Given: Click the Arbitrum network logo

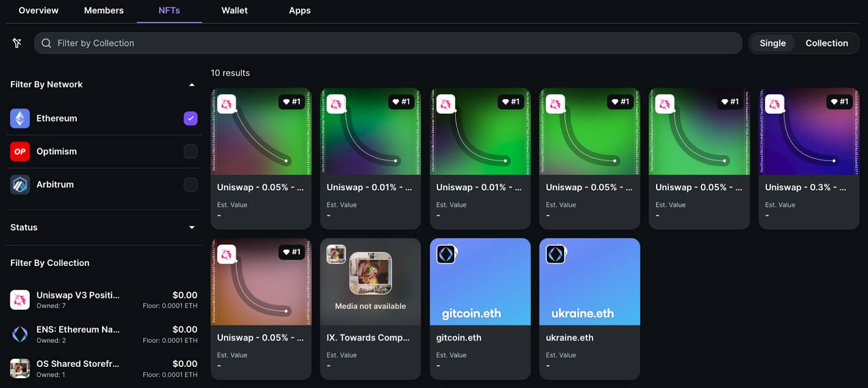Looking at the screenshot, I should (x=20, y=185).
